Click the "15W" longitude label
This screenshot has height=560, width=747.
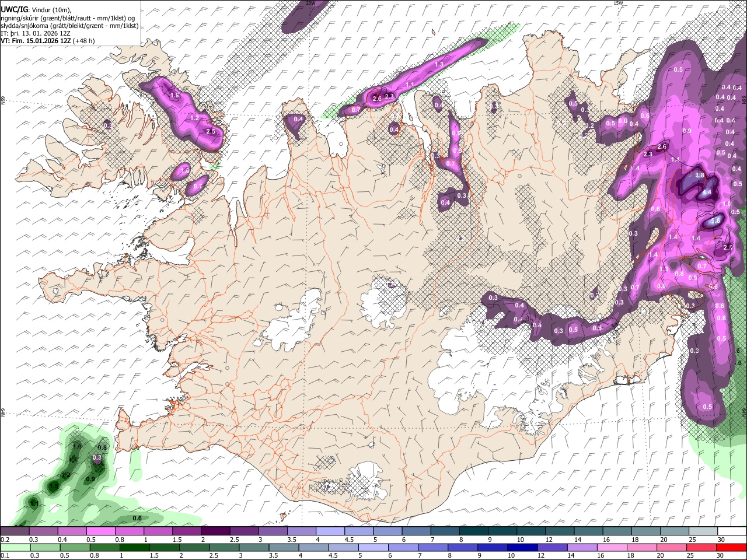(x=618, y=3)
